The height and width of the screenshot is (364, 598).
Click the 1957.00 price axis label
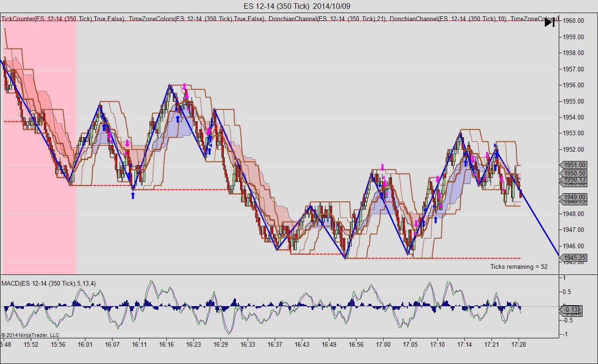pyautogui.click(x=574, y=69)
